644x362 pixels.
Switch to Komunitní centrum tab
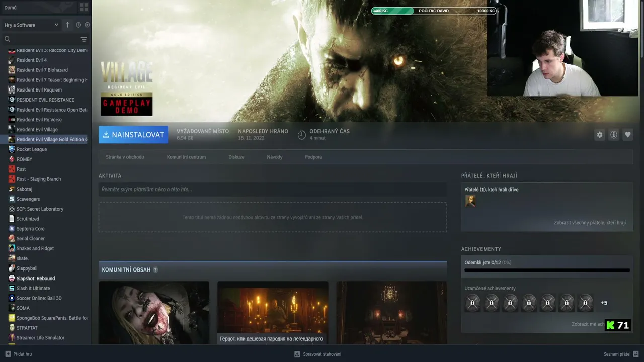(x=186, y=157)
